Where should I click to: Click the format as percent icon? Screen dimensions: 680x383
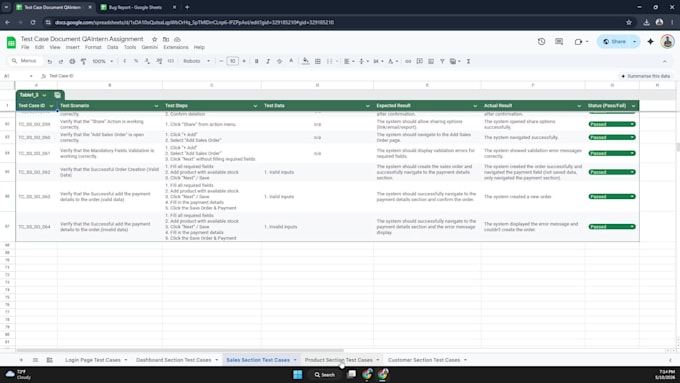(136, 62)
